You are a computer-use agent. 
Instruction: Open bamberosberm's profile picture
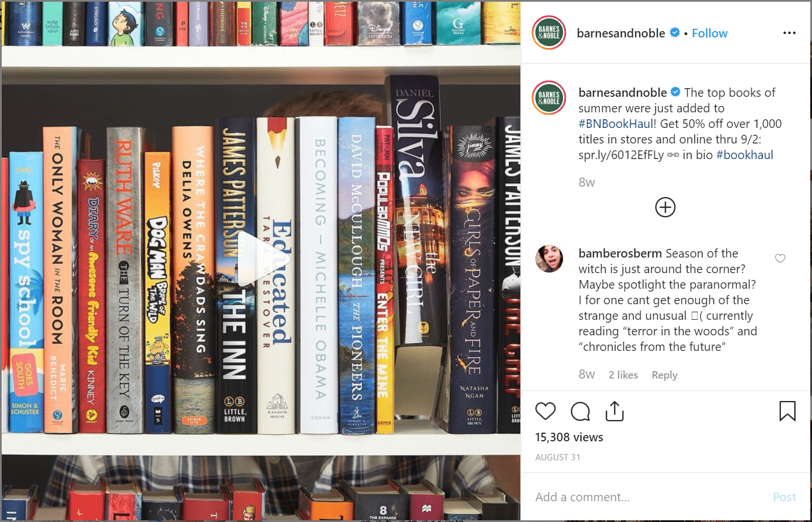[x=549, y=258]
